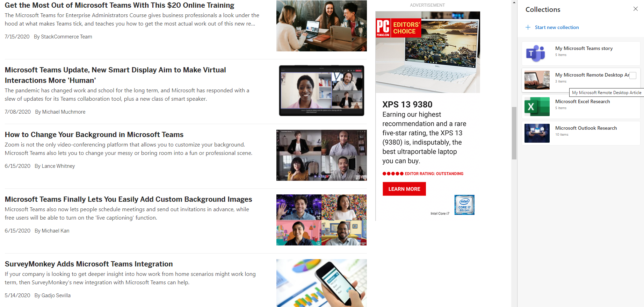The image size is (644, 307).
Task: Open the Outlook Research collection thumbnail
Action: coord(537,133)
